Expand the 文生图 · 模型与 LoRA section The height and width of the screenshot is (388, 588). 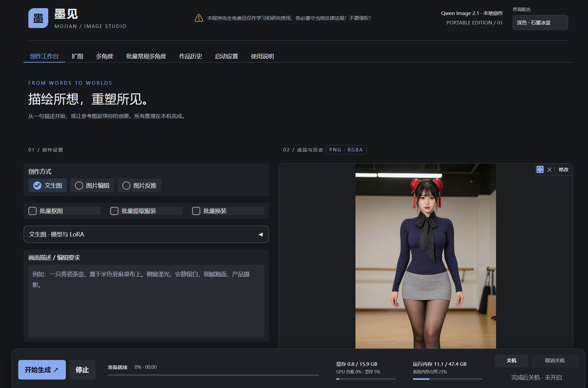pos(146,234)
